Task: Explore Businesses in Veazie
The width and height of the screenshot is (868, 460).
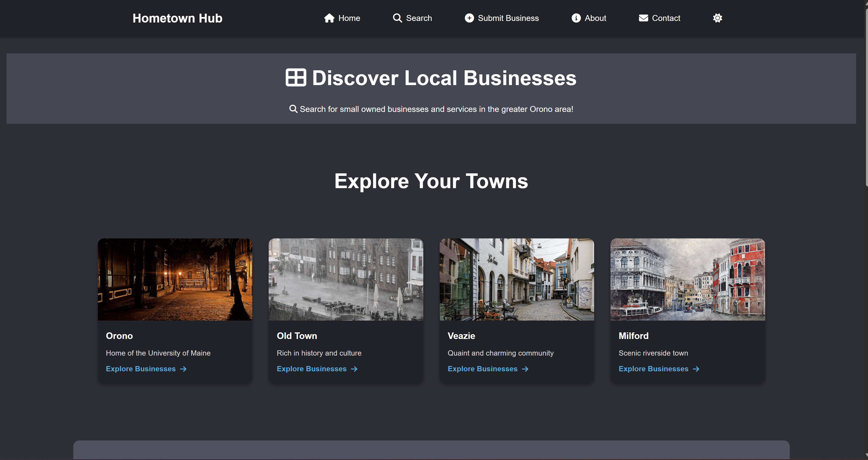Action: [x=488, y=369]
